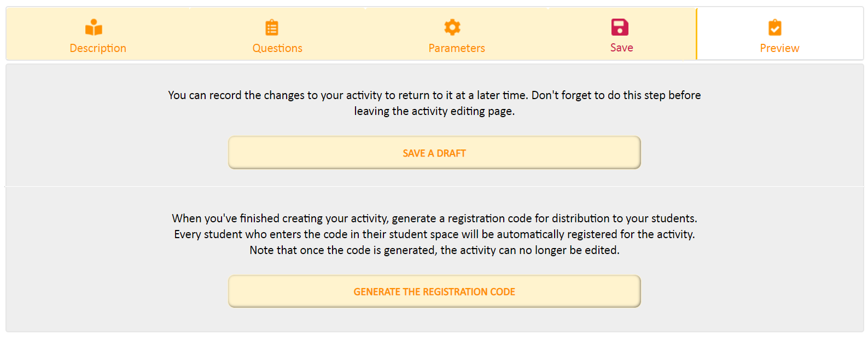Click GENERATE THE REGISTRATION CODE button
The image size is (868, 340).
[434, 291]
